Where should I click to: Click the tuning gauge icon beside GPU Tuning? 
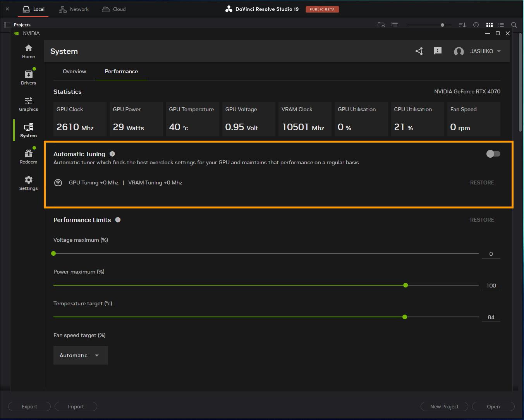(x=58, y=182)
